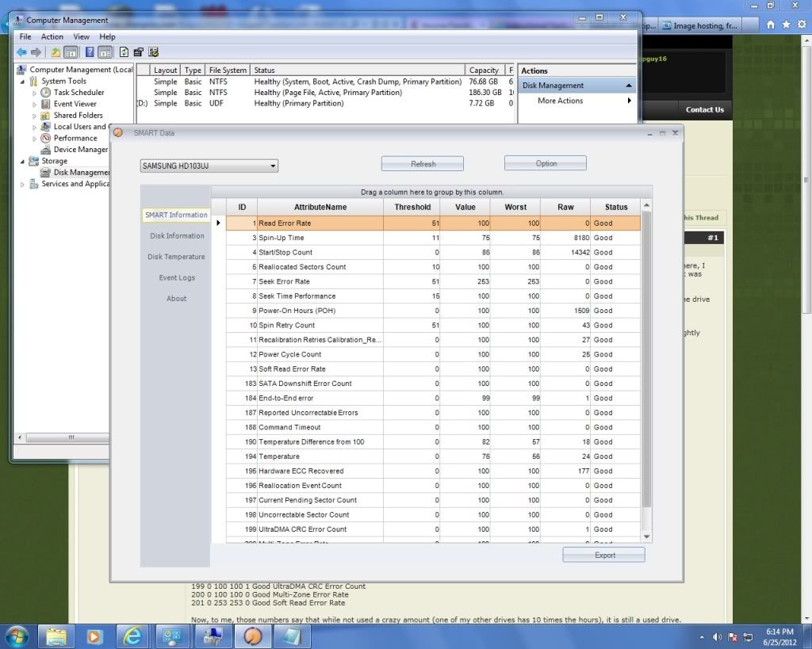The image size is (812, 649).
Task: Click the Export button
Action: pyautogui.click(x=603, y=555)
